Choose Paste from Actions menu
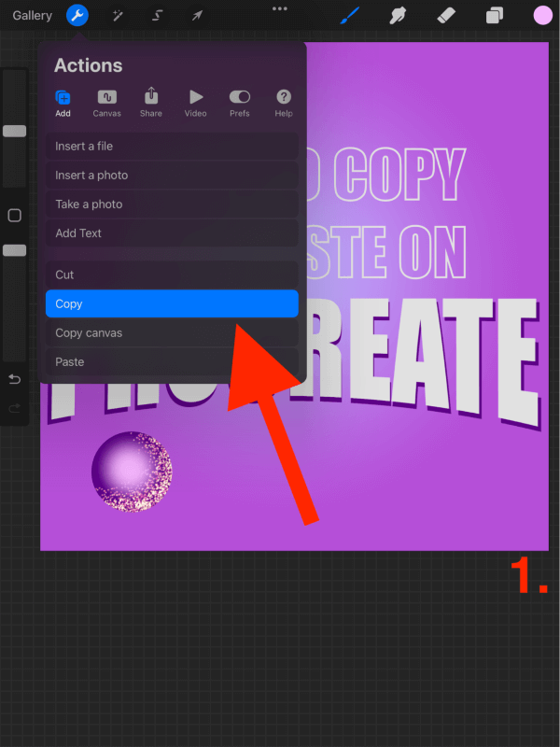Viewport: 560px width, 747px height. coord(172,362)
